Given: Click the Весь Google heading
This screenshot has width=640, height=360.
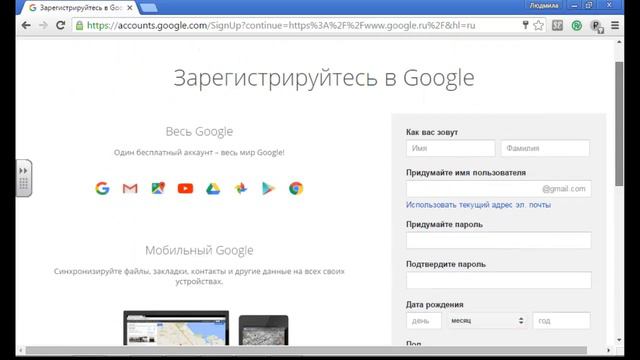Looking at the screenshot, I should click(199, 131).
